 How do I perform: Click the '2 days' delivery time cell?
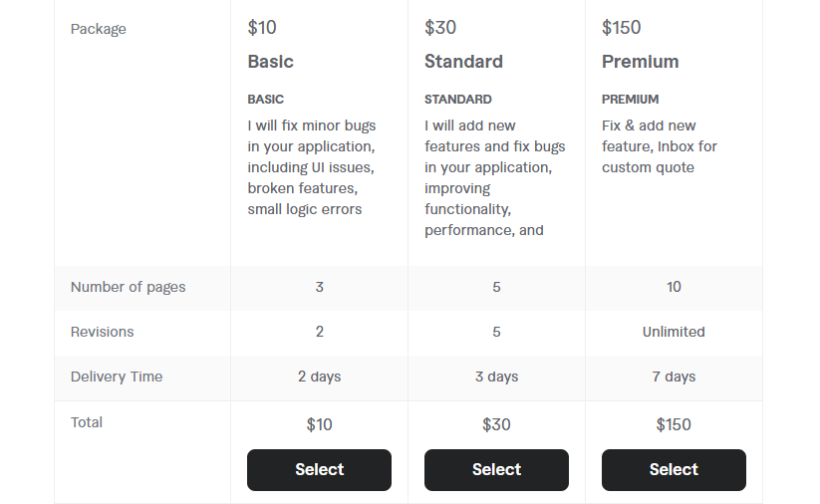(x=319, y=377)
